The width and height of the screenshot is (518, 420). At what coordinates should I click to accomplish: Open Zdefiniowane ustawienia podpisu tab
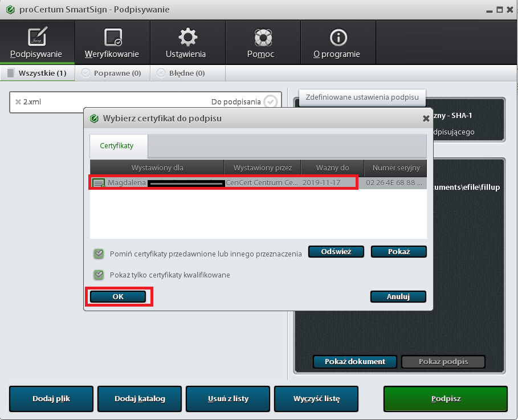pyautogui.click(x=362, y=97)
